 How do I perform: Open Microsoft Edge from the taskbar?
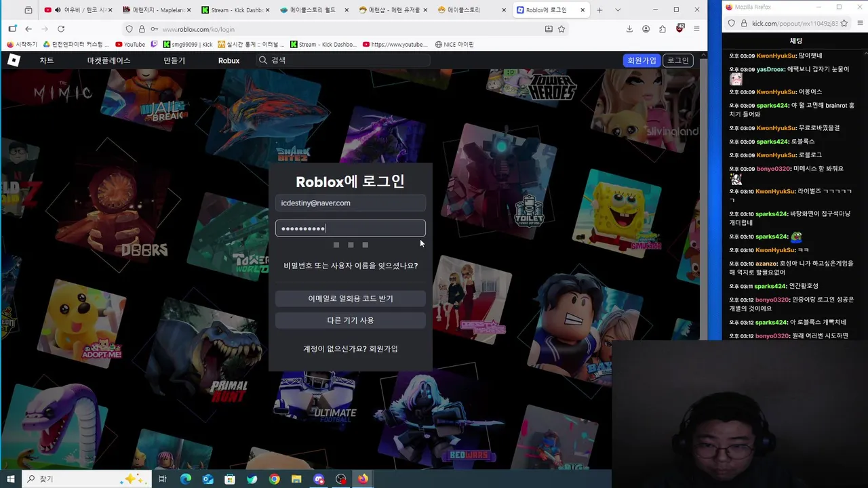[185, 479]
